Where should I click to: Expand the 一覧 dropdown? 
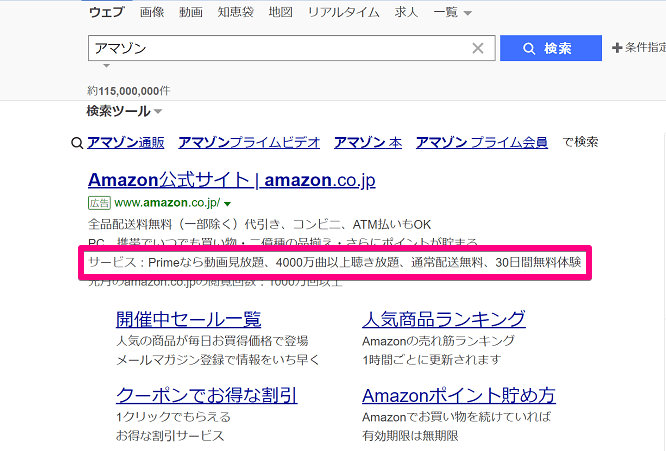pos(452,12)
